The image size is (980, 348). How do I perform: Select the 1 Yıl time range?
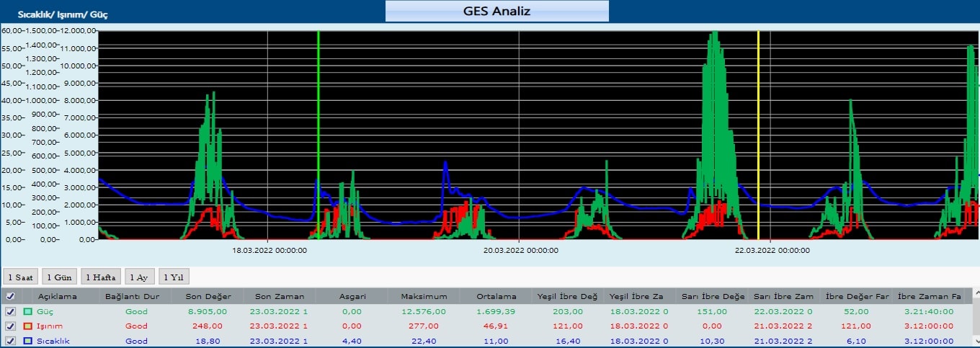pos(174,277)
